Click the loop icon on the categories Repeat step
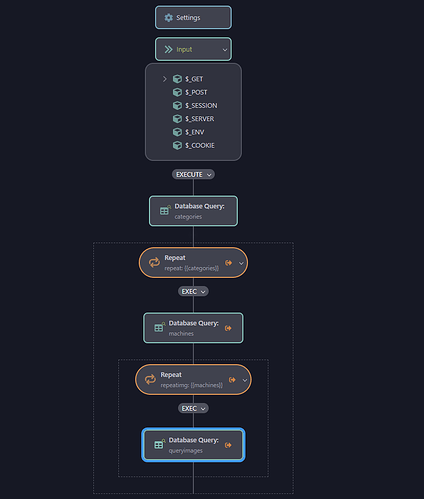The height and width of the screenshot is (499, 424). pyautogui.click(x=154, y=263)
